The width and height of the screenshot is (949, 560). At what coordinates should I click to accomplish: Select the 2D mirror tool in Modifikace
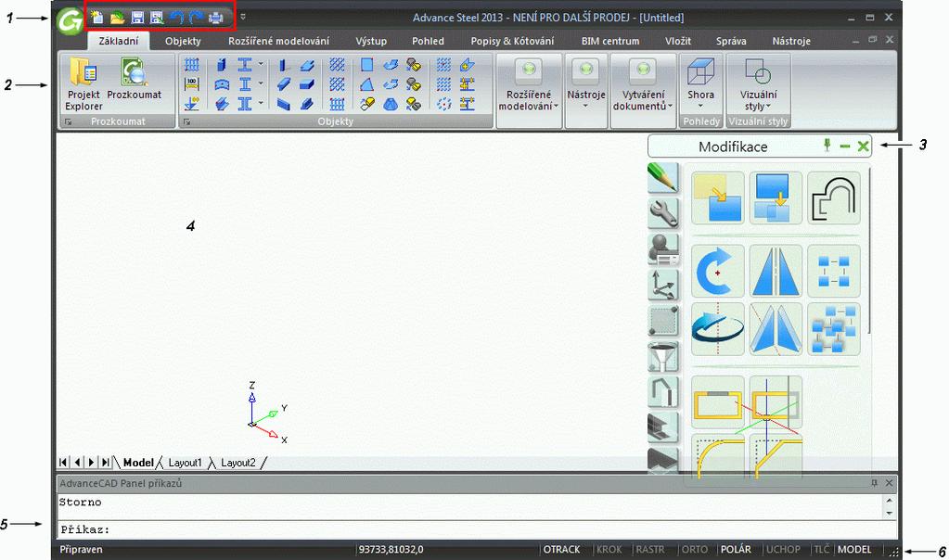(x=776, y=271)
